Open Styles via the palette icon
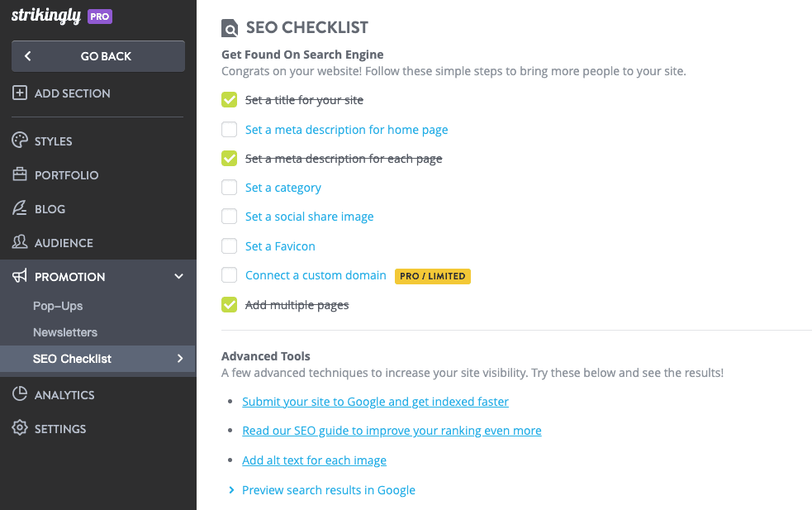This screenshot has width=812, height=510. point(20,141)
